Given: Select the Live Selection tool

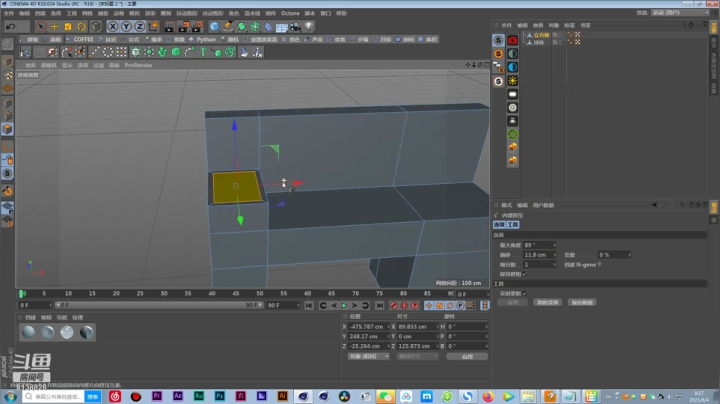Looking at the screenshot, I should click(41, 27).
